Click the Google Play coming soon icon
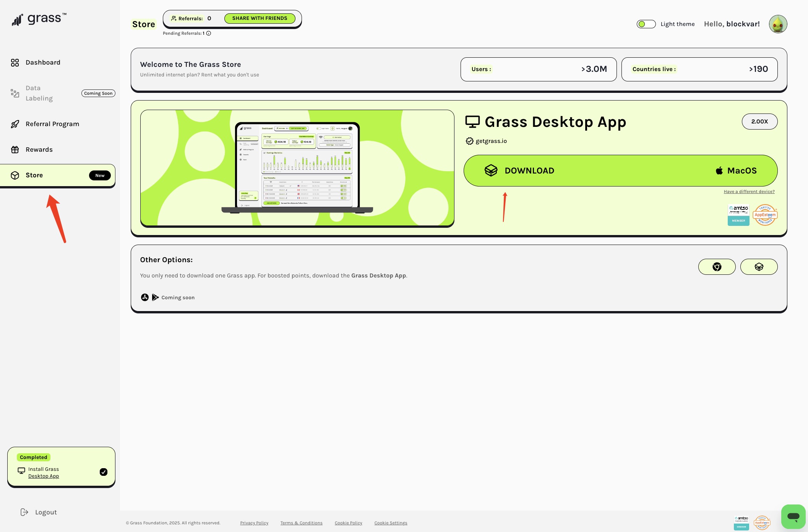The height and width of the screenshot is (532, 808). click(155, 297)
